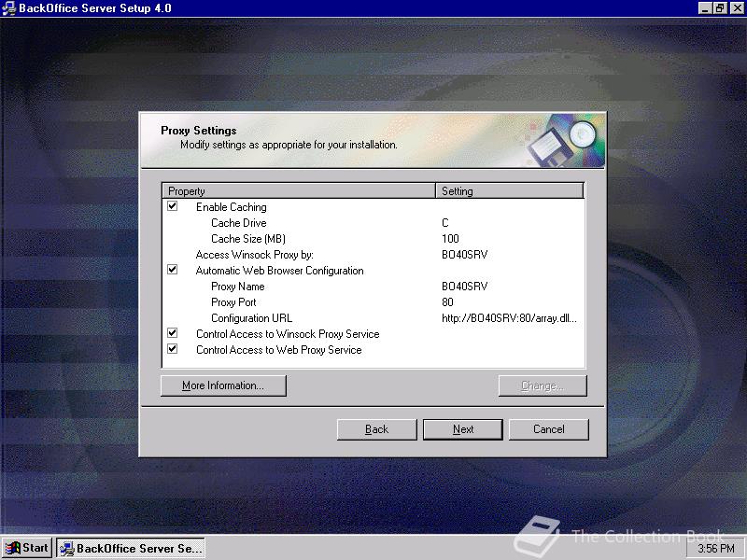Click the Enable Caching label
Image resolution: width=747 pixels, height=560 pixels.
point(231,206)
